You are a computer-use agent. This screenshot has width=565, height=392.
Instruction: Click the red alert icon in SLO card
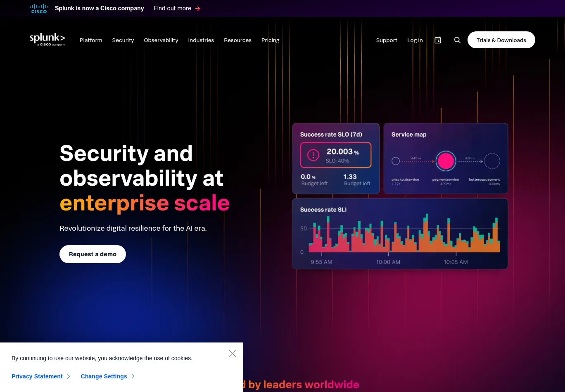point(313,155)
